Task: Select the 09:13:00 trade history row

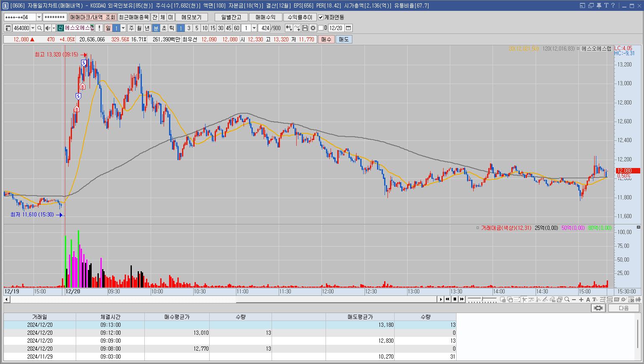Action: (230, 325)
